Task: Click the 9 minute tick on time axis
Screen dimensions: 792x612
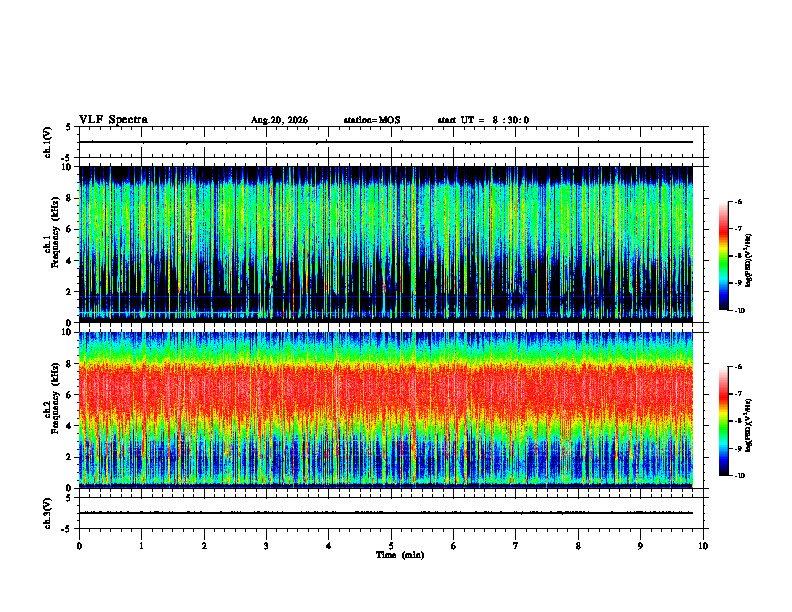Action: pyautogui.click(x=640, y=546)
